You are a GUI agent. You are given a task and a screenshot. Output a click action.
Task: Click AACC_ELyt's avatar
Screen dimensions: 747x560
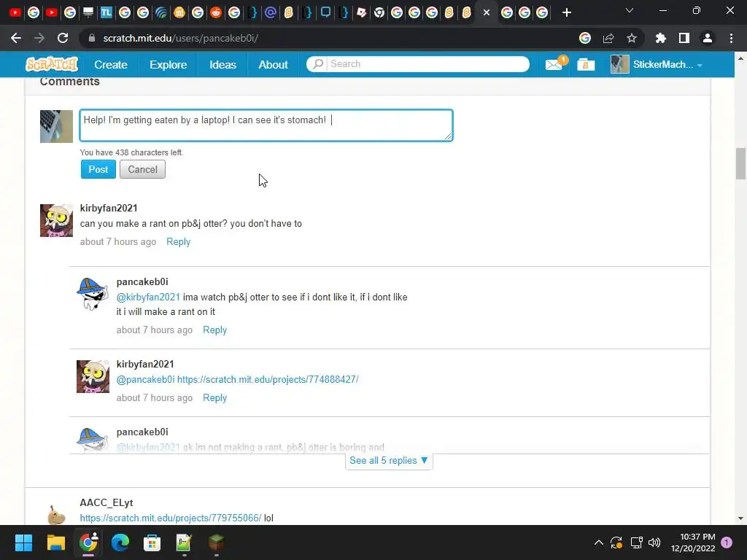click(56, 514)
